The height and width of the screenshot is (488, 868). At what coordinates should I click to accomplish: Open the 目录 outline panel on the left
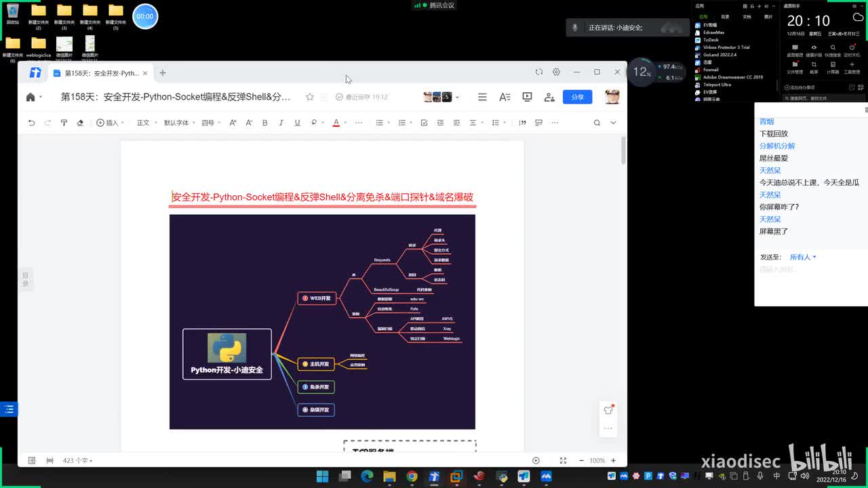point(26,279)
